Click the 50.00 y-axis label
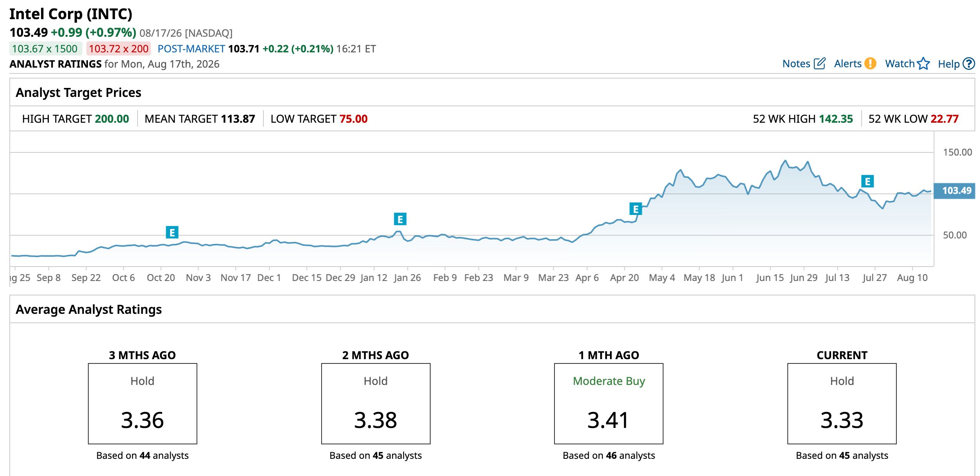 955,235
